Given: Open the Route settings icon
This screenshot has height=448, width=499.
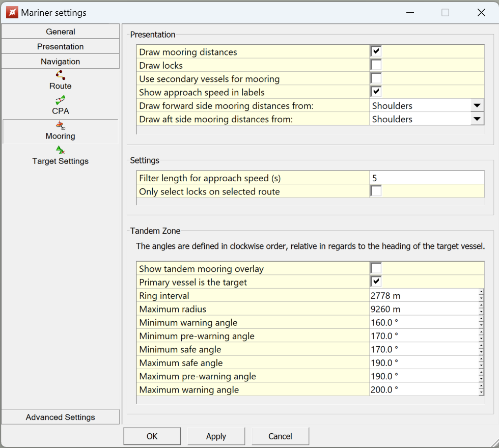Looking at the screenshot, I should point(60,75).
